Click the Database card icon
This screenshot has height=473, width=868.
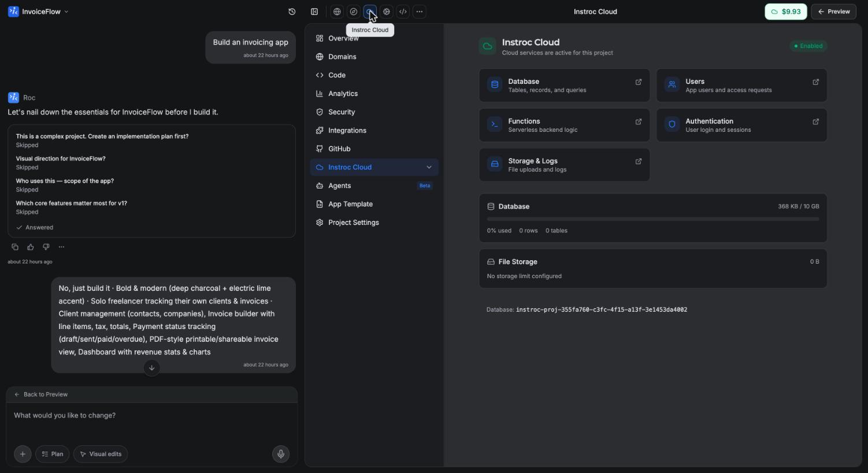click(x=495, y=85)
